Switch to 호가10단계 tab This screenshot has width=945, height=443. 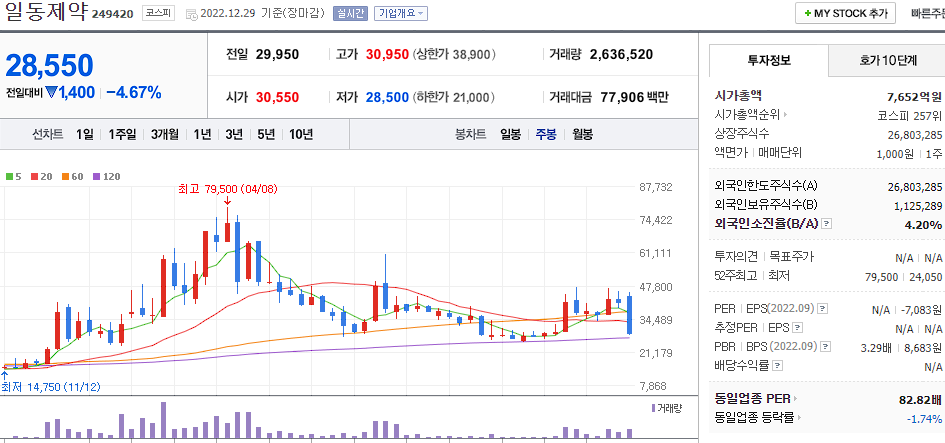[888, 60]
